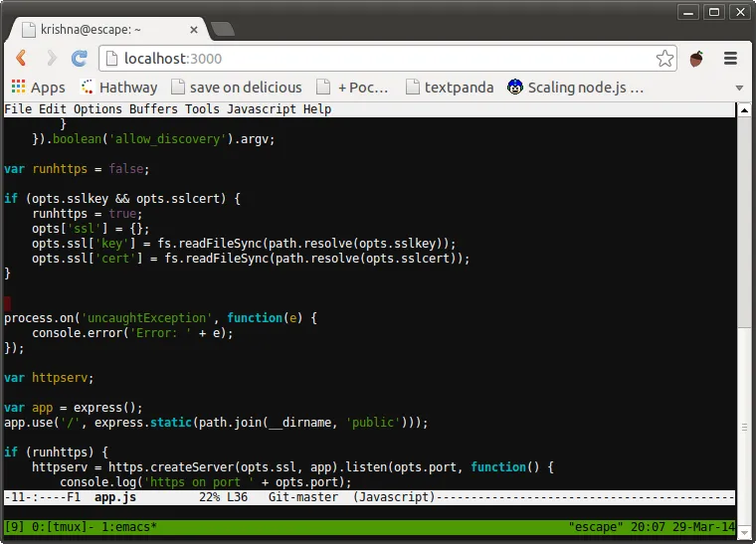Screen dimensions: 756x544
Task: Click the acorn extension icon
Action: 697,59
